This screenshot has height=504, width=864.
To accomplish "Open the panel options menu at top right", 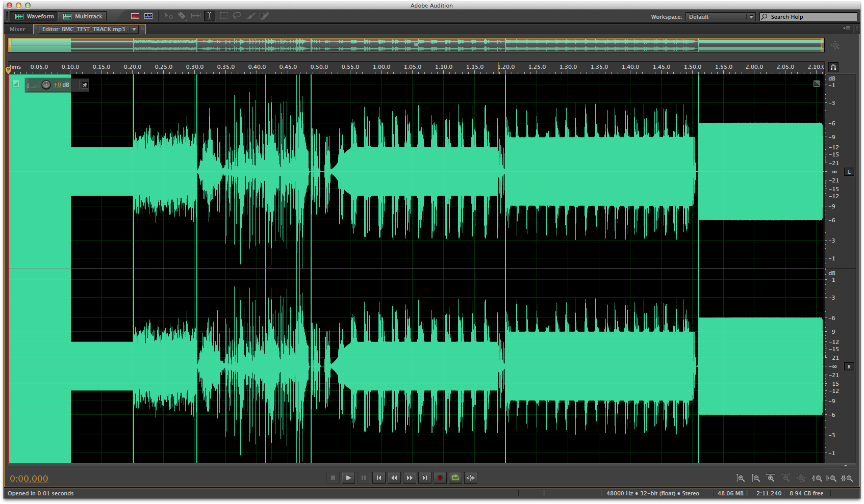I will click(847, 29).
